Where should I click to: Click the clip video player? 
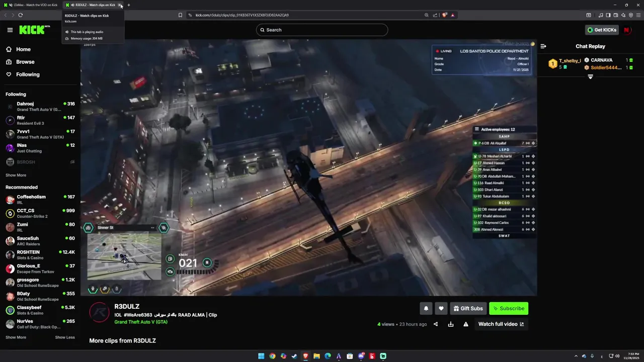pyautogui.click(x=308, y=168)
